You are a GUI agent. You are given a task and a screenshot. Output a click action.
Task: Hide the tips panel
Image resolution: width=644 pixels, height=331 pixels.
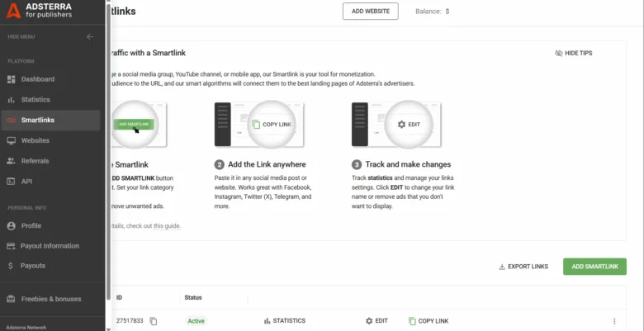(x=574, y=53)
